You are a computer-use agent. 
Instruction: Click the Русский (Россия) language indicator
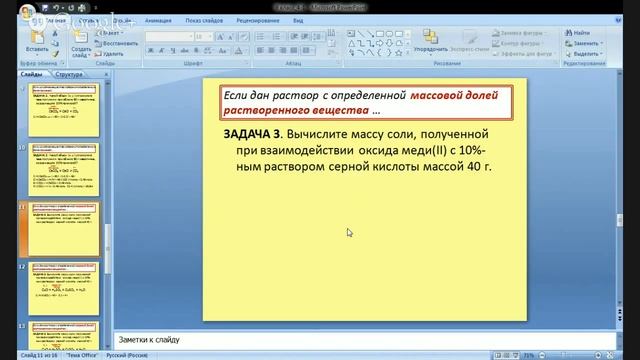click(127, 356)
